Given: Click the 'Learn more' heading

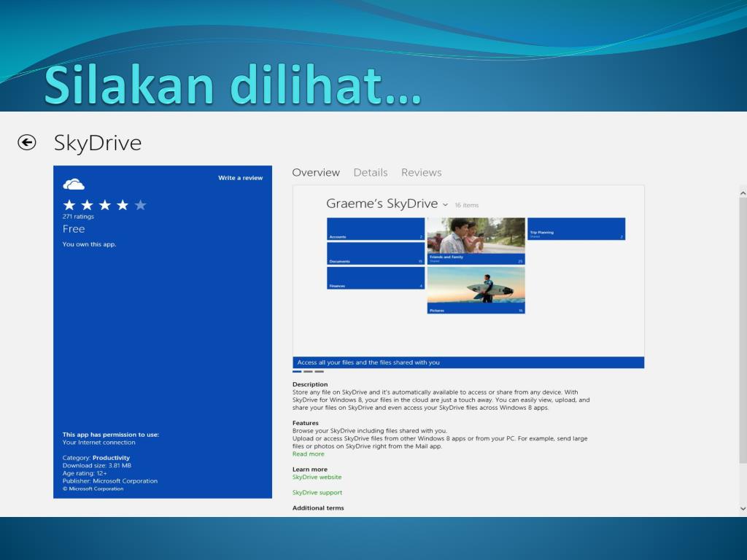Looking at the screenshot, I should pos(309,469).
